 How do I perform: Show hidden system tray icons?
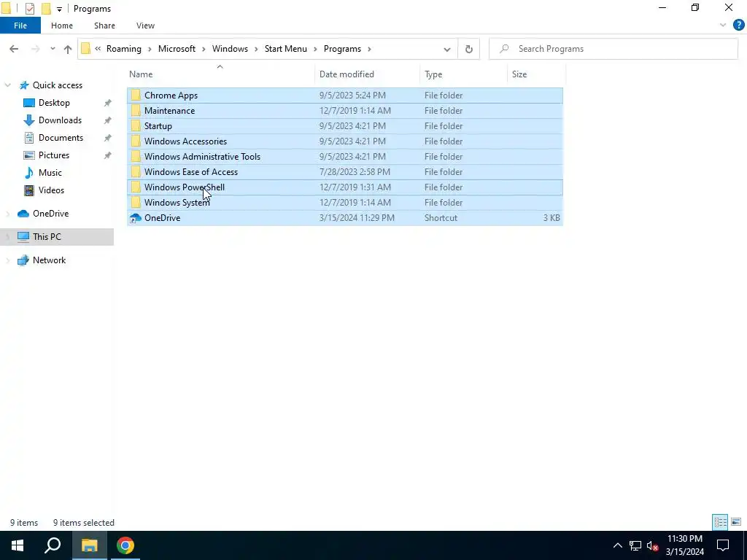point(617,545)
